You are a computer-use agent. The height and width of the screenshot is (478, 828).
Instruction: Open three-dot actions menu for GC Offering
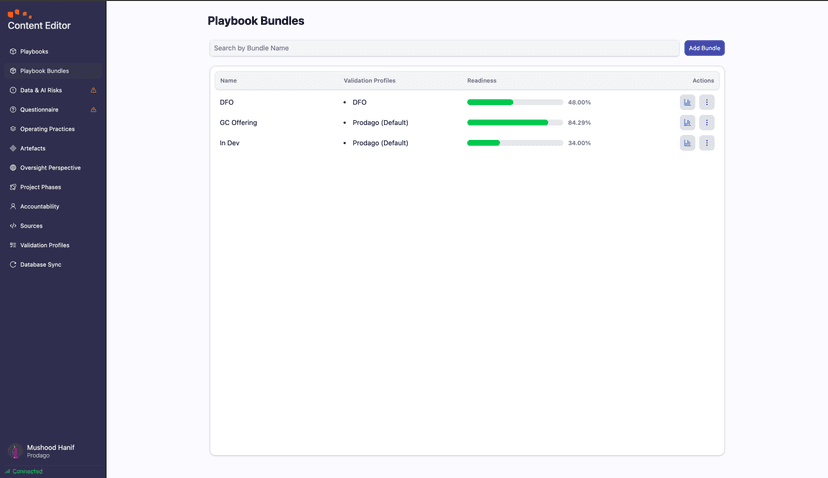[707, 123]
